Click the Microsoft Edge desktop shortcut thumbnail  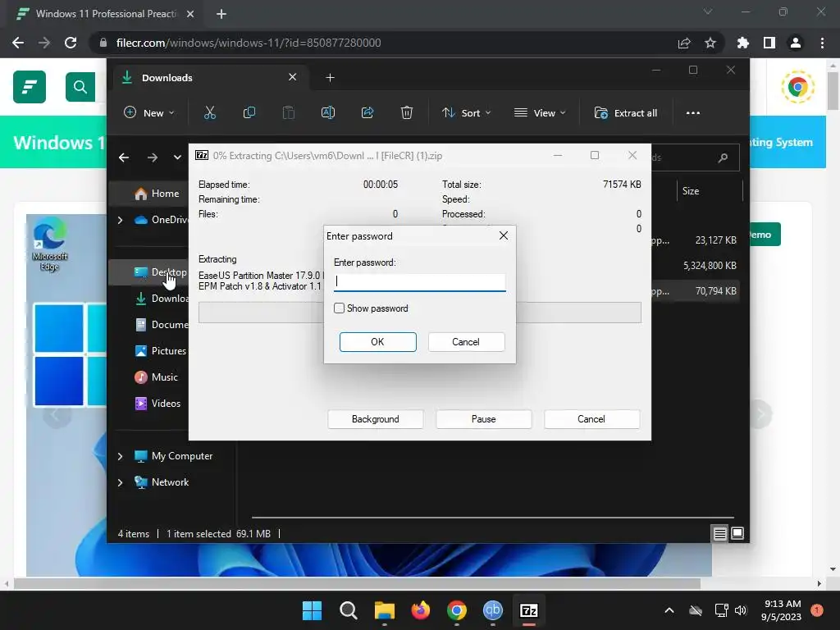point(50,244)
